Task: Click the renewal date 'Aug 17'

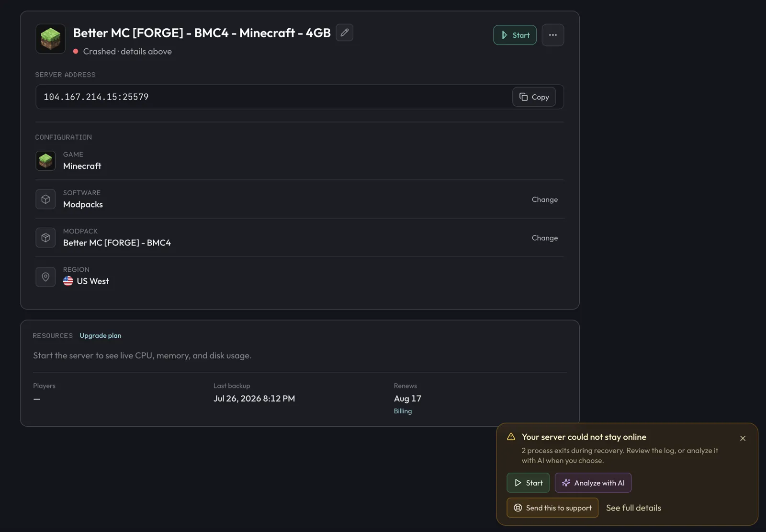Action: pyautogui.click(x=407, y=399)
